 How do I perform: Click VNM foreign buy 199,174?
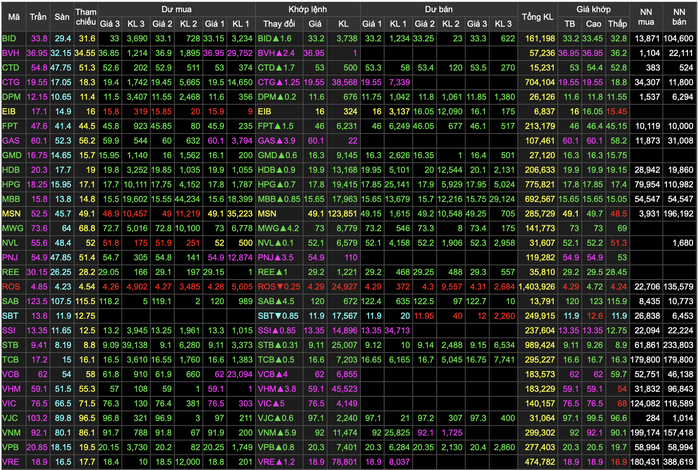(x=645, y=433)
